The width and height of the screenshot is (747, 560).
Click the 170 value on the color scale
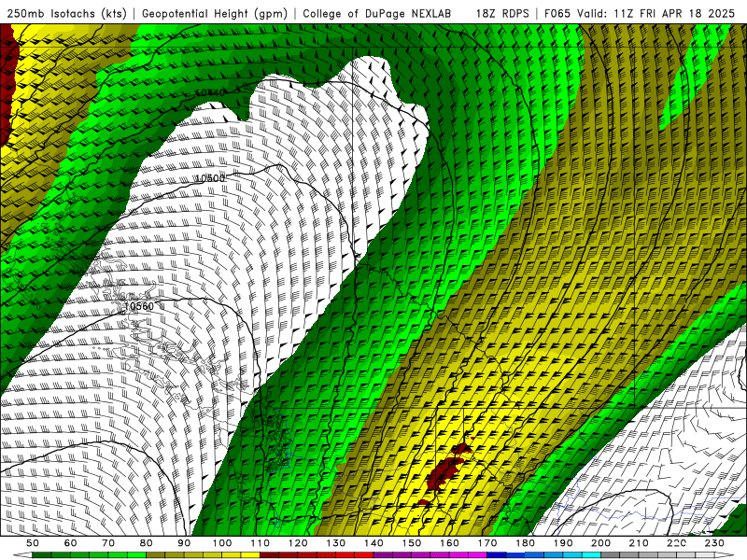[487, 543]
